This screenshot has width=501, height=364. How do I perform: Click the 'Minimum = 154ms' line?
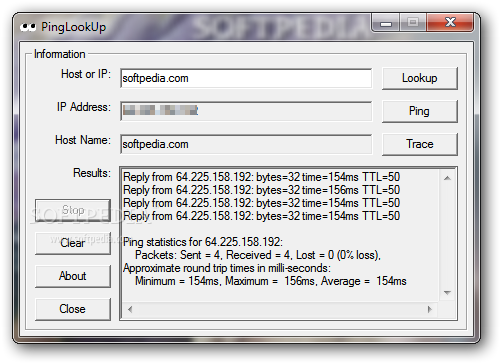tap(271, 281)
